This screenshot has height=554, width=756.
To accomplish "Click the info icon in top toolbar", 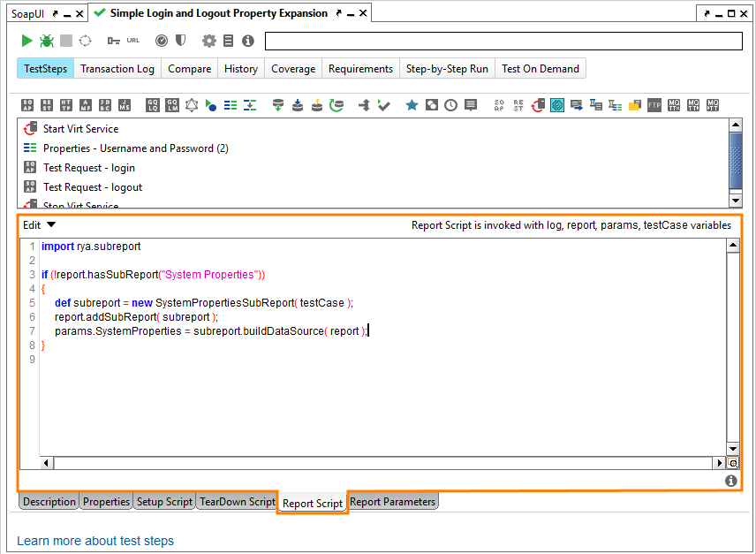I will (x=248, y=41).
